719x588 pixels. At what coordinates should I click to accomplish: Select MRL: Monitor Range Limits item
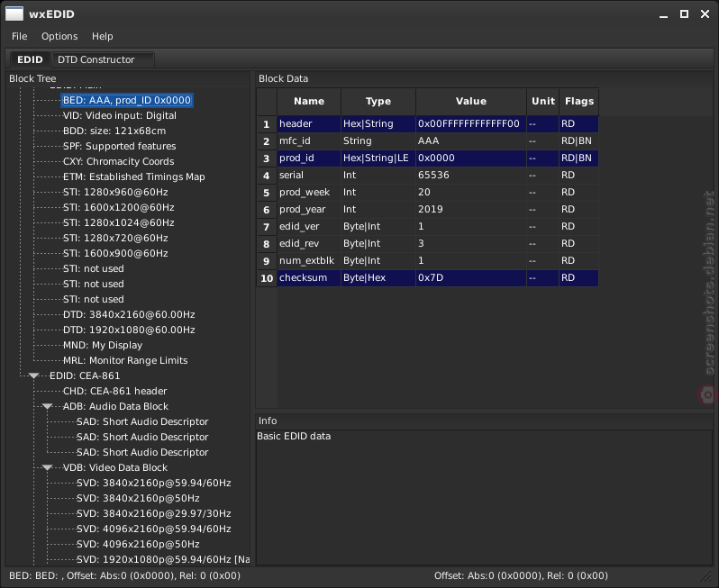coord(125,361)
